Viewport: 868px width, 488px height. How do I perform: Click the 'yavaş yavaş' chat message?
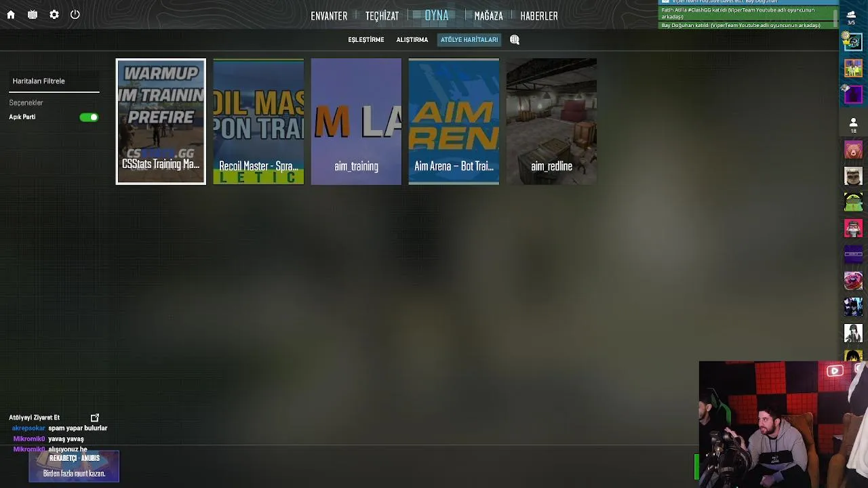66,439
